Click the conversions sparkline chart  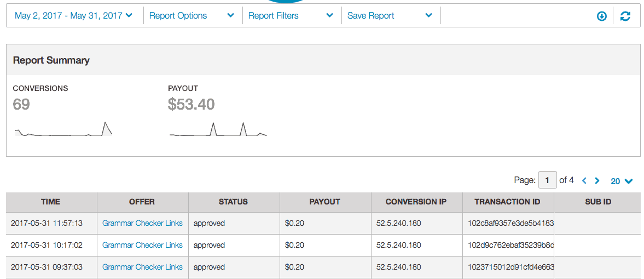(x=63, y=130)
